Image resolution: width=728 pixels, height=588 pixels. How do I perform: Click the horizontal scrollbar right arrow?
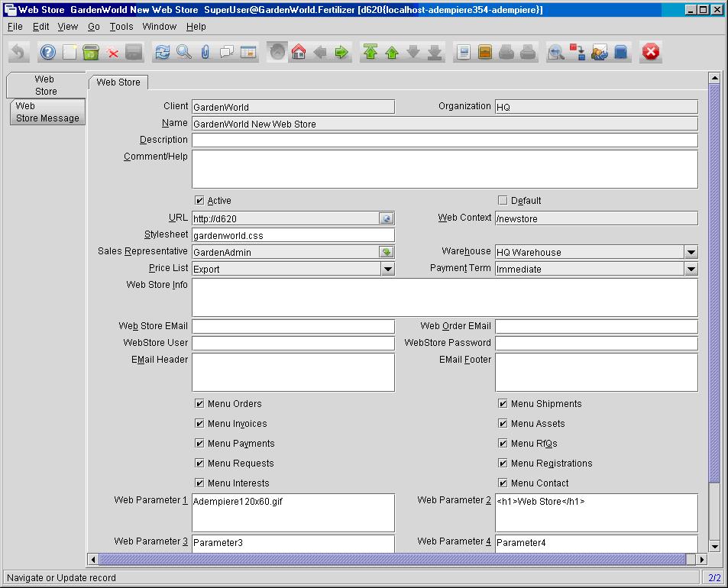[x=702, y=559]
